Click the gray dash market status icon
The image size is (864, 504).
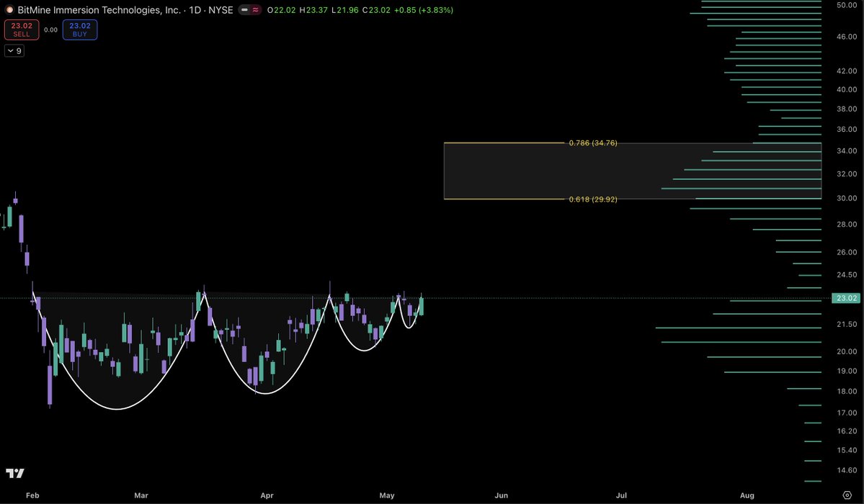click(x=245, y=10)
